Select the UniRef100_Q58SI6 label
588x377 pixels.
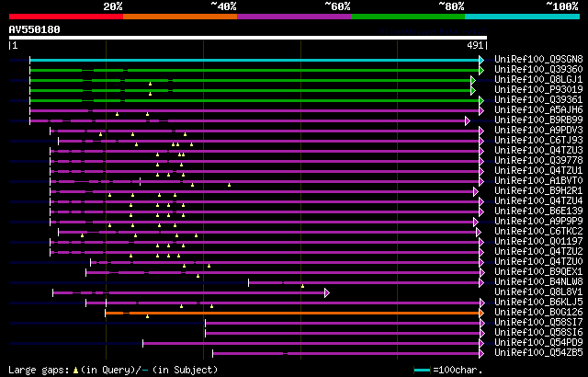(x=538, y=333)
